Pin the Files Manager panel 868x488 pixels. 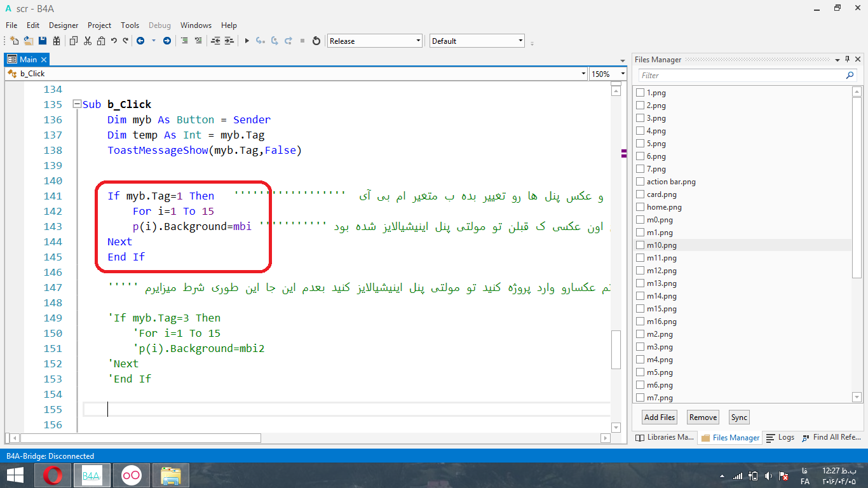point(848,60)
